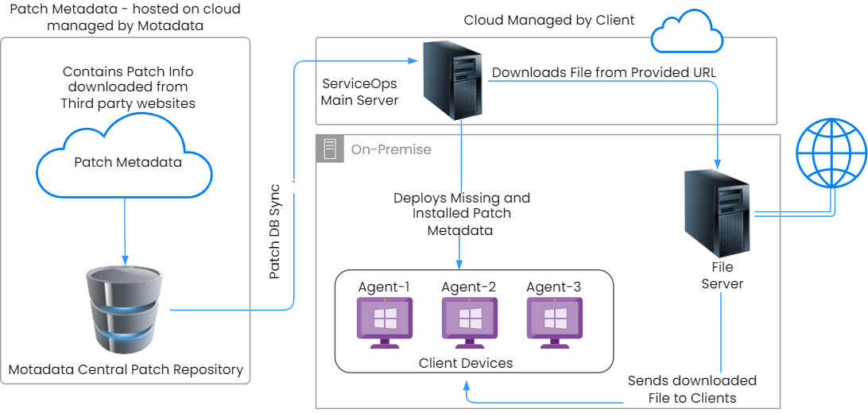This screenshot has height=413, width=868.
Task: Select the 'Patch DB Sync' vertical label
Action: coord(274,232)
